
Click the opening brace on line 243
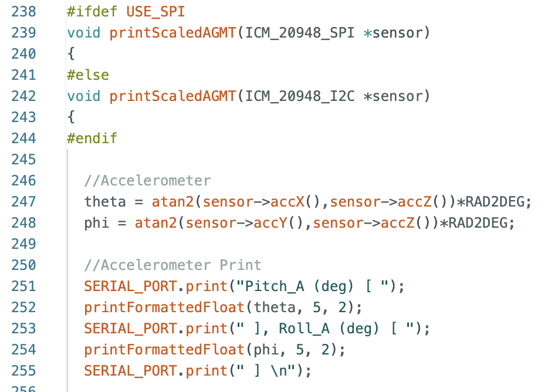pyautogui.click(x=71, y=117)
